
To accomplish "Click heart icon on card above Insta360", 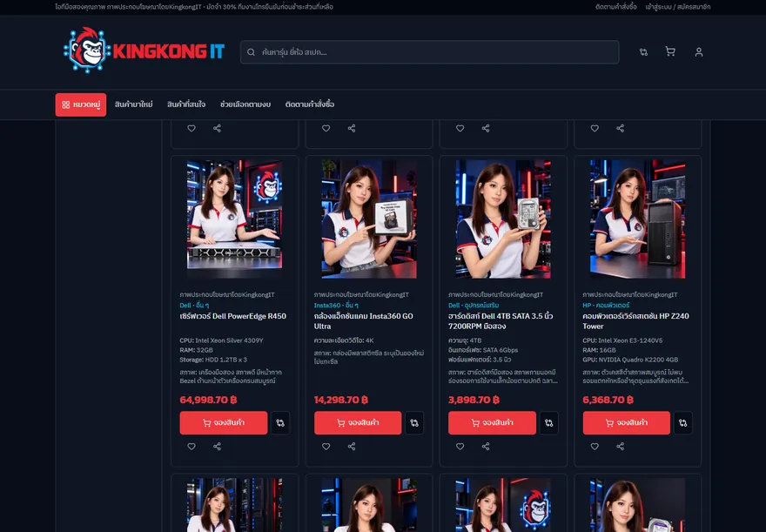I will click(x=326, y=128).
